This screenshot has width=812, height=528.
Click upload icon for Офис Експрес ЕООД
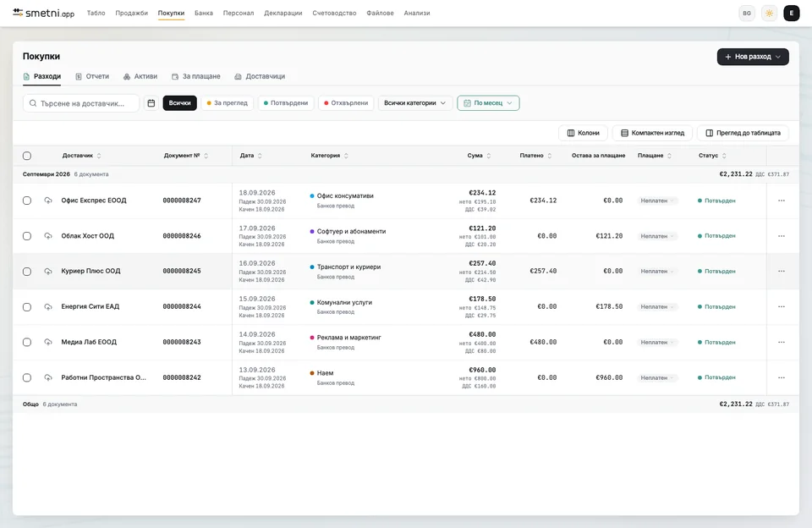click(48, 201)
